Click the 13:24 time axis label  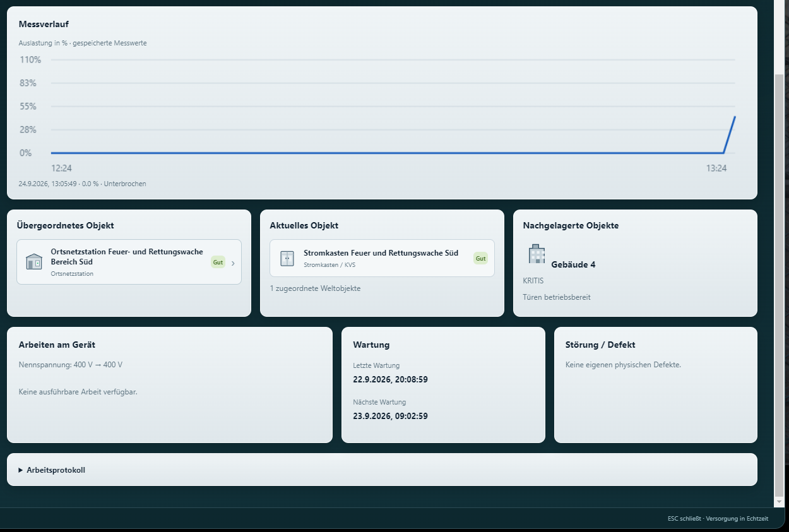pos(716,168)
